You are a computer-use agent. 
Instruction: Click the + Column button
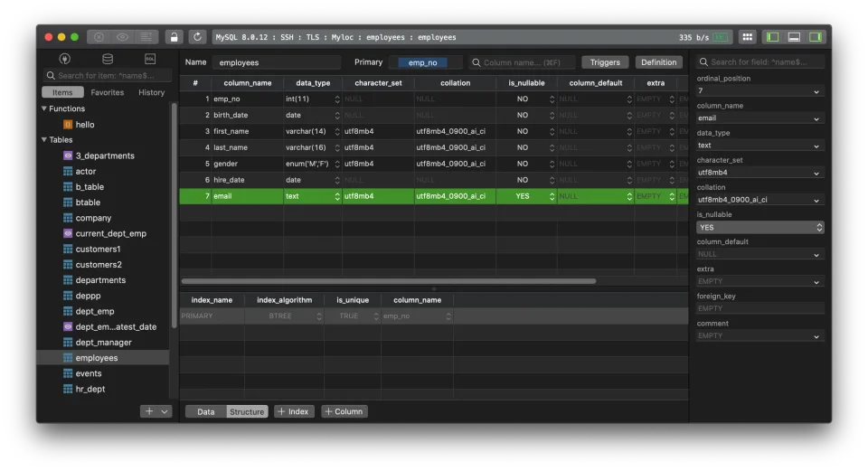pyautogui.click(x=344, y=411)
